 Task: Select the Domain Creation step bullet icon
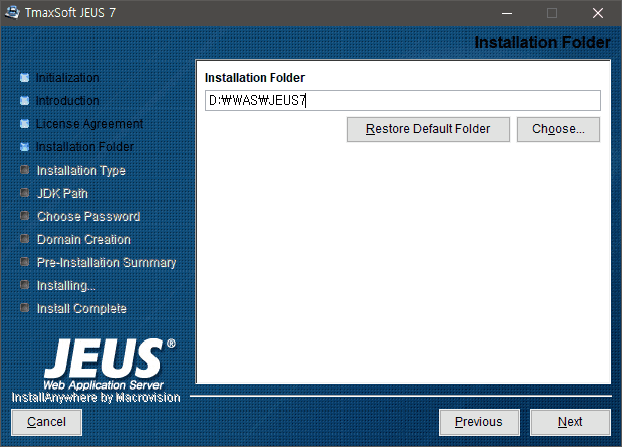click(25, 239)
